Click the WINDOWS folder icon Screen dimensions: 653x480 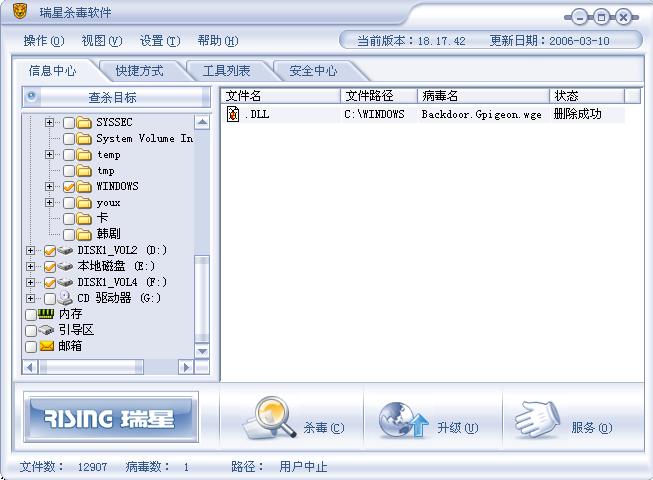coord(84,187)
